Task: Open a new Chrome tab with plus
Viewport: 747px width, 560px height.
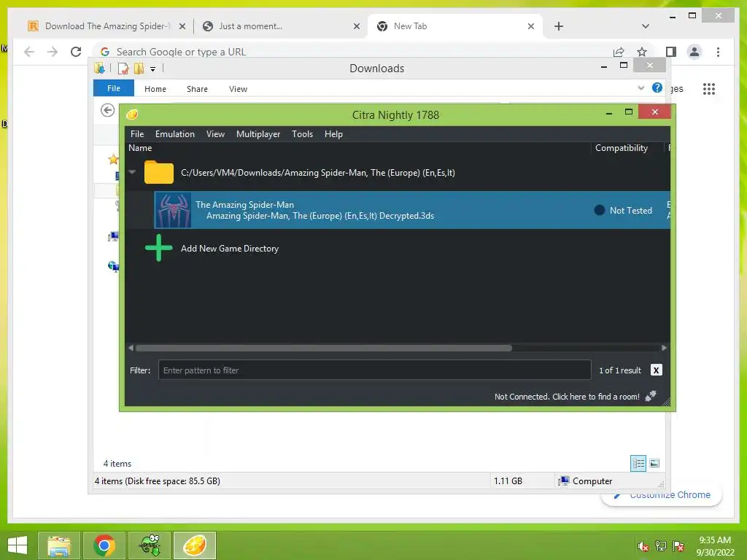Action: point(559,26)
